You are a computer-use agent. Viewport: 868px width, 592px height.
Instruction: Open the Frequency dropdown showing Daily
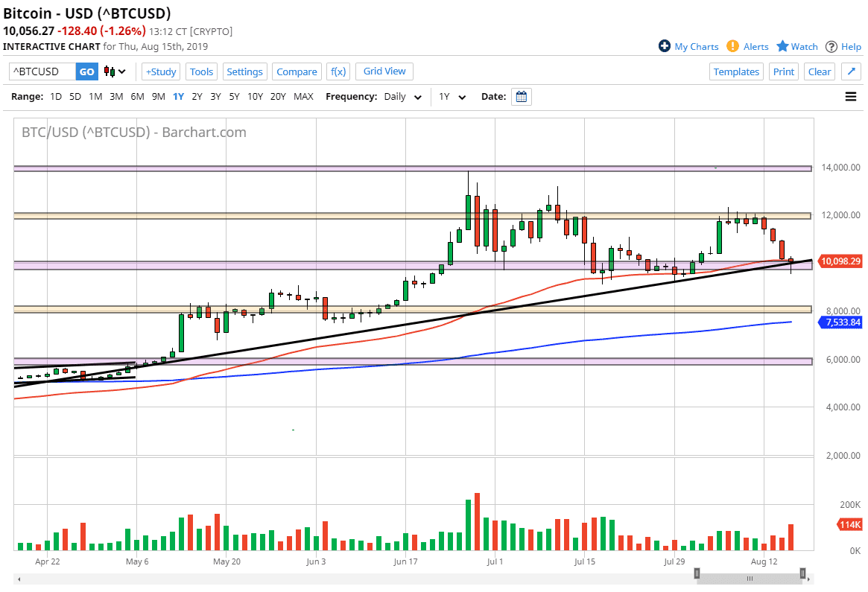(402, 96)
